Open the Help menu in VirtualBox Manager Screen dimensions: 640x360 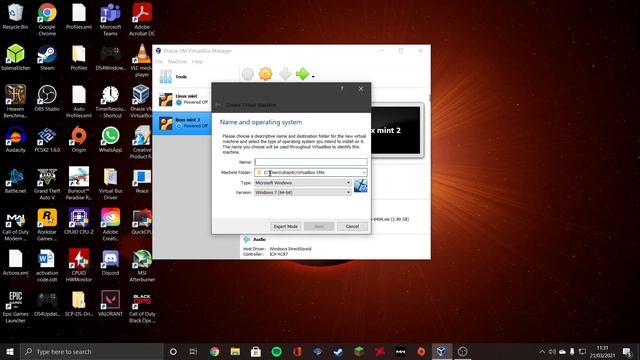(197, 62)
